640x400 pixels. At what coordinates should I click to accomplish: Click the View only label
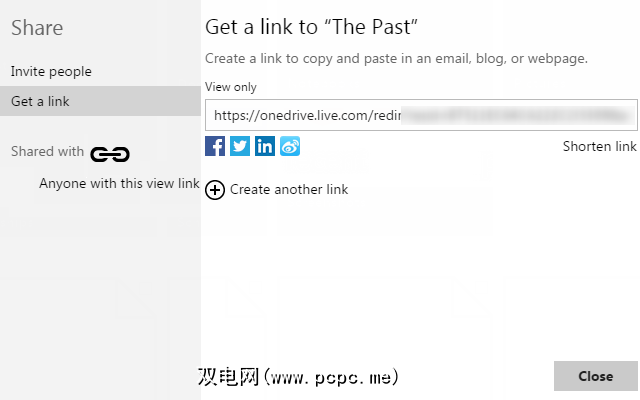[x=231, y=88]
